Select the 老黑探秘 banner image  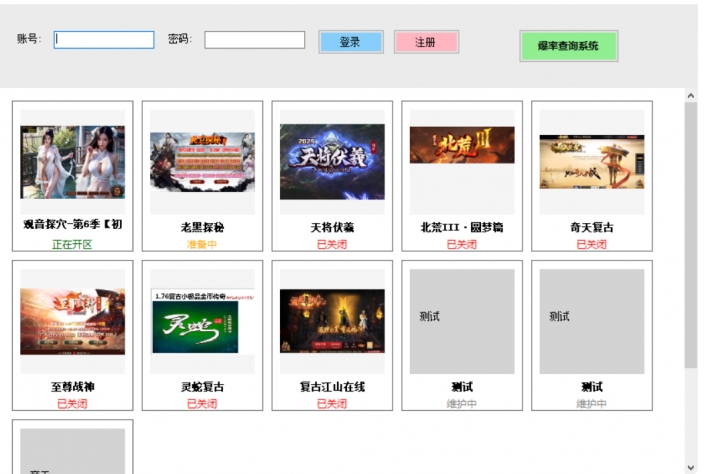pos(202,162)
